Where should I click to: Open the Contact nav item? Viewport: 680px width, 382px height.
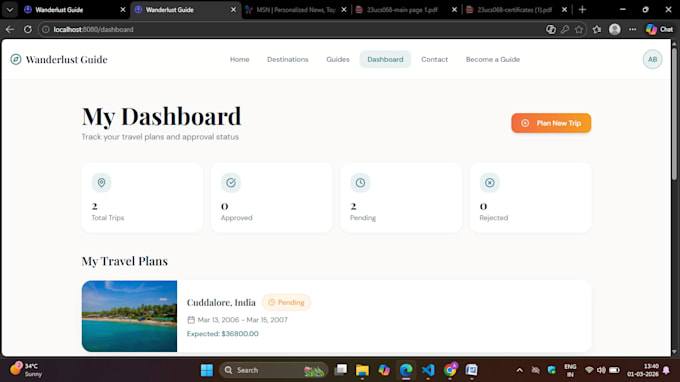click(434, 59)
